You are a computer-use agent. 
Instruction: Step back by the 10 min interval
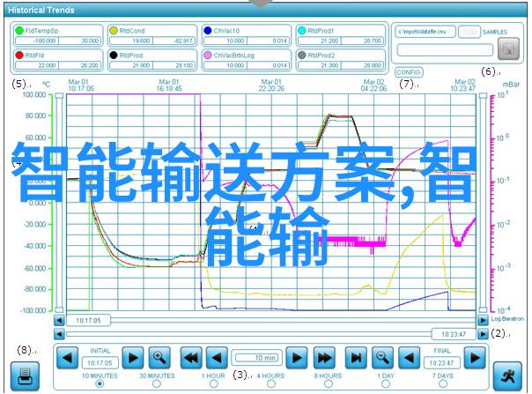218,358
